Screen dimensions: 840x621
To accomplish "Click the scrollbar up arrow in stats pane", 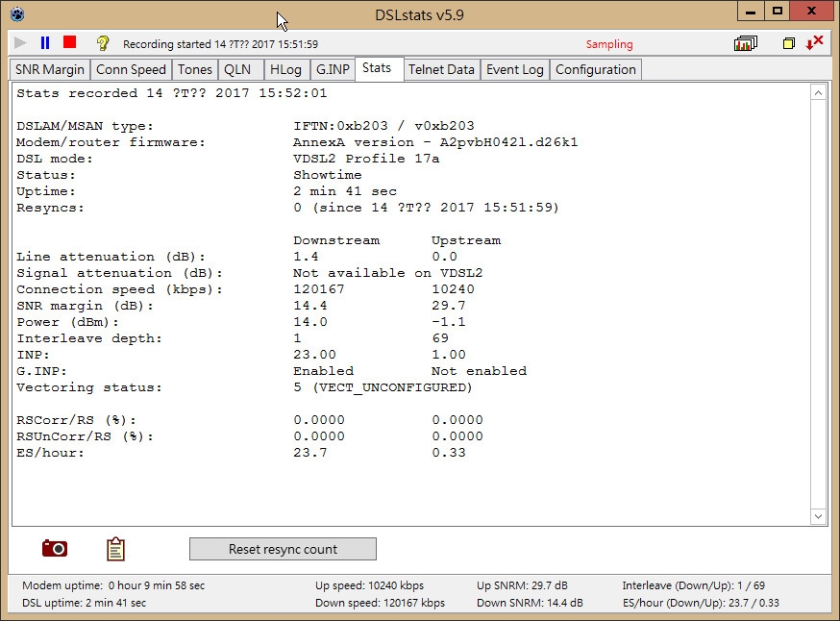I will coord(818,93).
